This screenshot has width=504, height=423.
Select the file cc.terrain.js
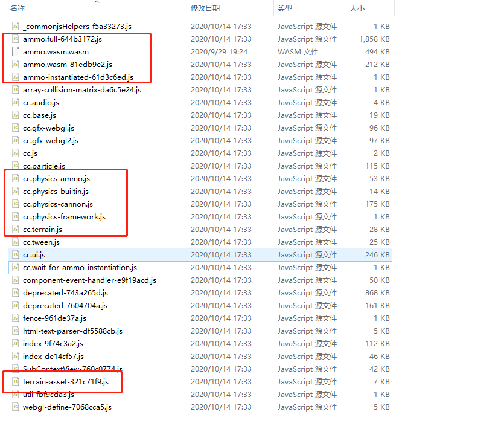[x=42, y=230]
